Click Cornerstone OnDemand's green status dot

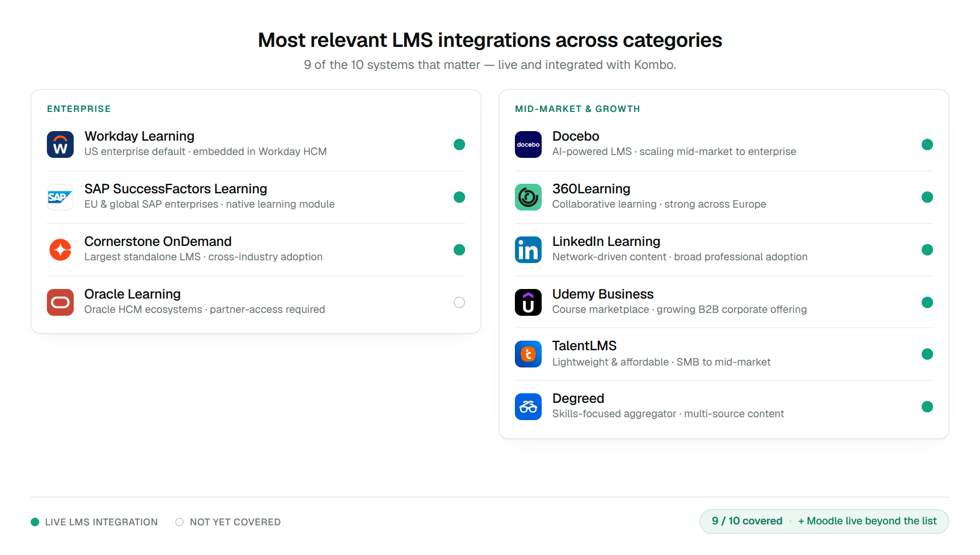[459, 250]
